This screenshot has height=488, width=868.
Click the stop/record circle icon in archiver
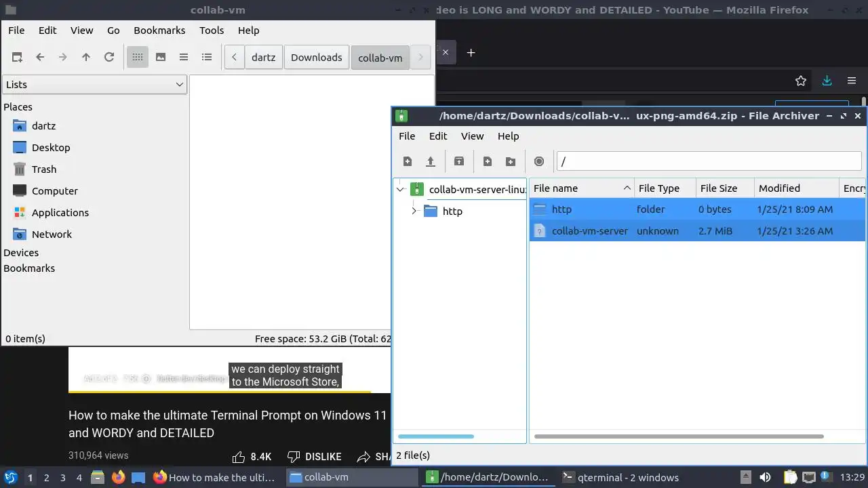[539, 161]
